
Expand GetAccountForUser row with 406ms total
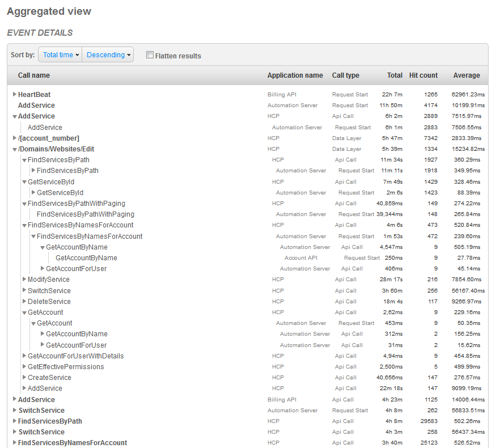43,268
